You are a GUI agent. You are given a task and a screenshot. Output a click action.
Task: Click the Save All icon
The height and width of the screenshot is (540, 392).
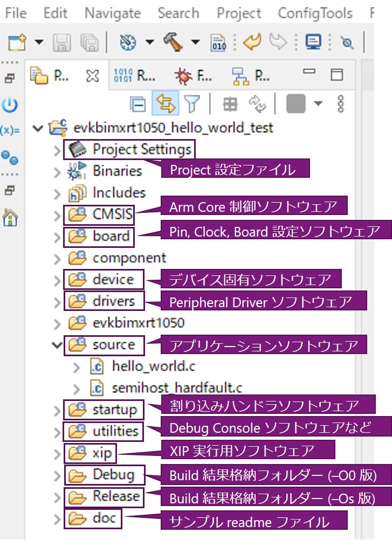coord(90,43)
